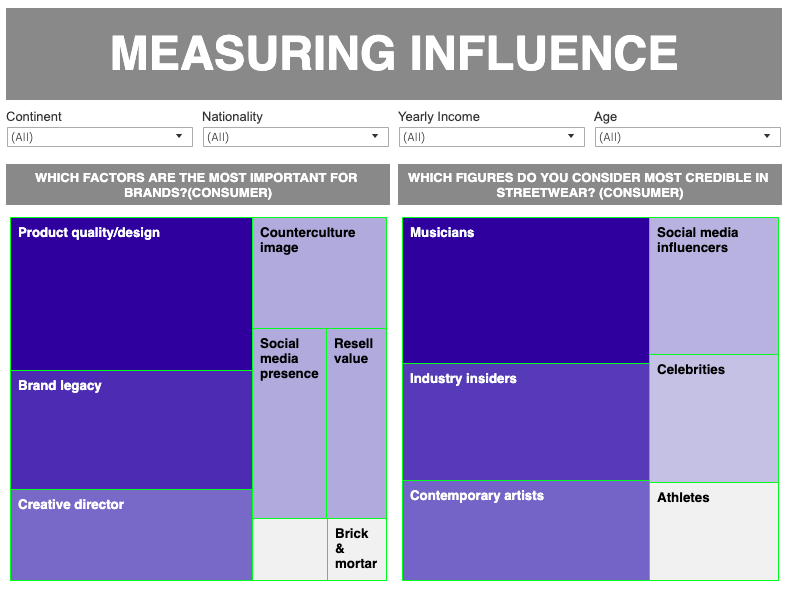Click the Athletes tile
The height and width of the screenshot is (590, 789).
[713, 531]
